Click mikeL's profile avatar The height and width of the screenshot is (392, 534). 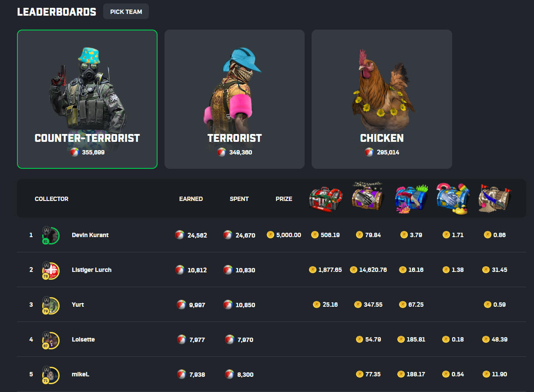pyautogui.click(x=50, y=374)
